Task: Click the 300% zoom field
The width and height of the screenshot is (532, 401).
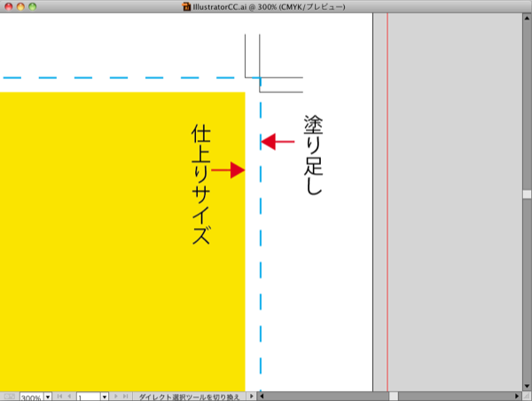Action: 31,397
